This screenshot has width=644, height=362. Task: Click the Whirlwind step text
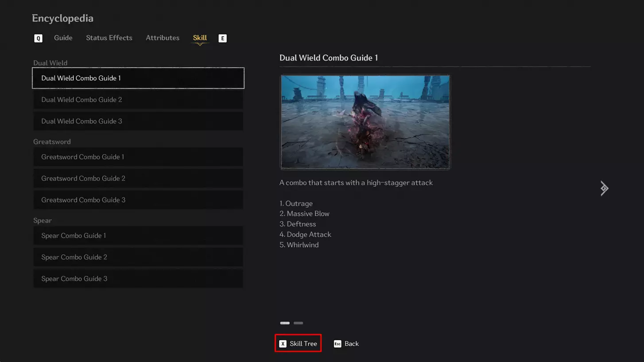[299, 245]
